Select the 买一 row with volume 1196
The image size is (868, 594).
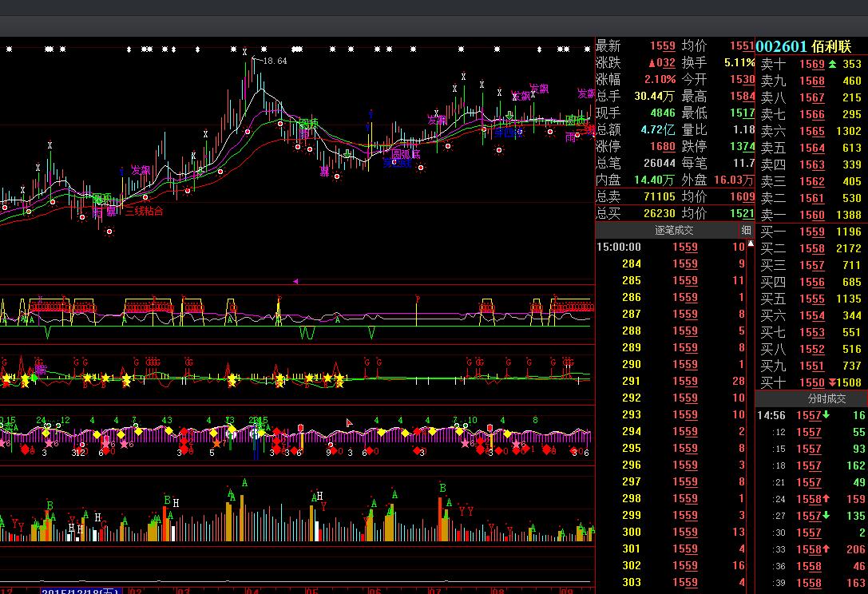pyautogui.click(x=811, y=232)
